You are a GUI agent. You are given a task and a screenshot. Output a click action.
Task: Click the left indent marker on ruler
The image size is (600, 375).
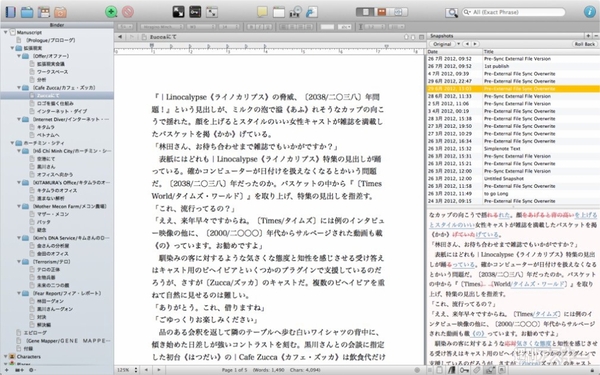(x=152, y=46)
